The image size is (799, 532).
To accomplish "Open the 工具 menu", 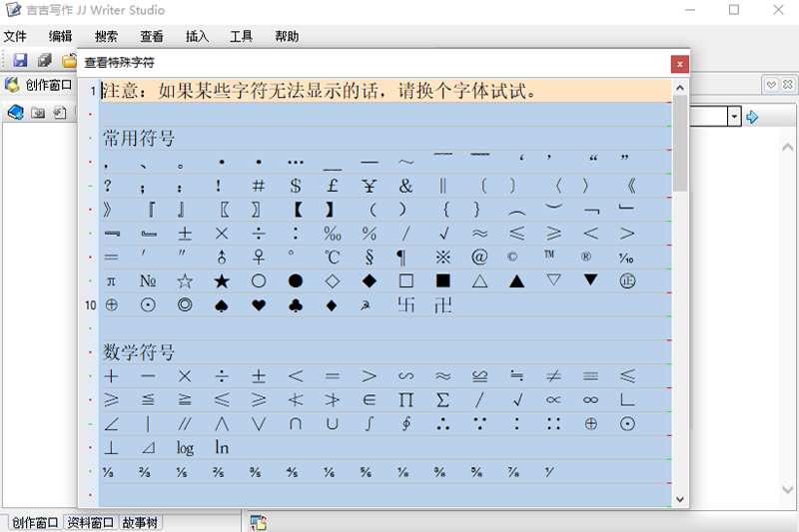I will point(241,37).
